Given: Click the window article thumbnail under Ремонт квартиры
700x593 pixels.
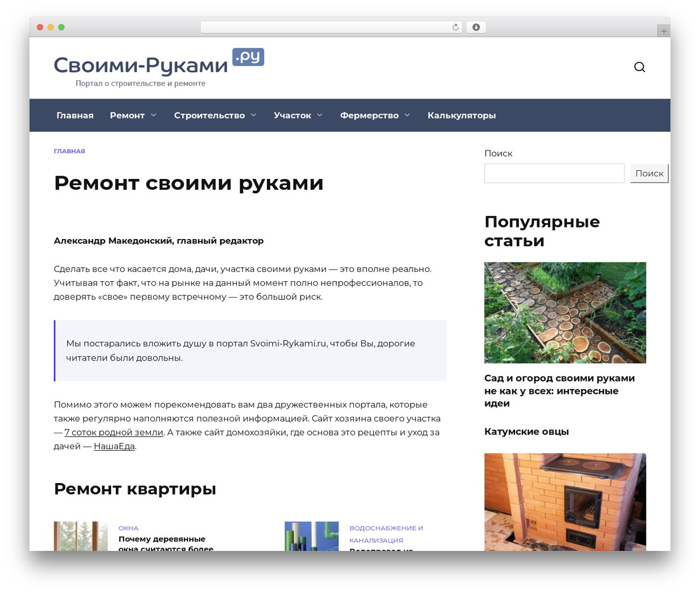Looking at the screenshot, I should (x=80, y=536).
